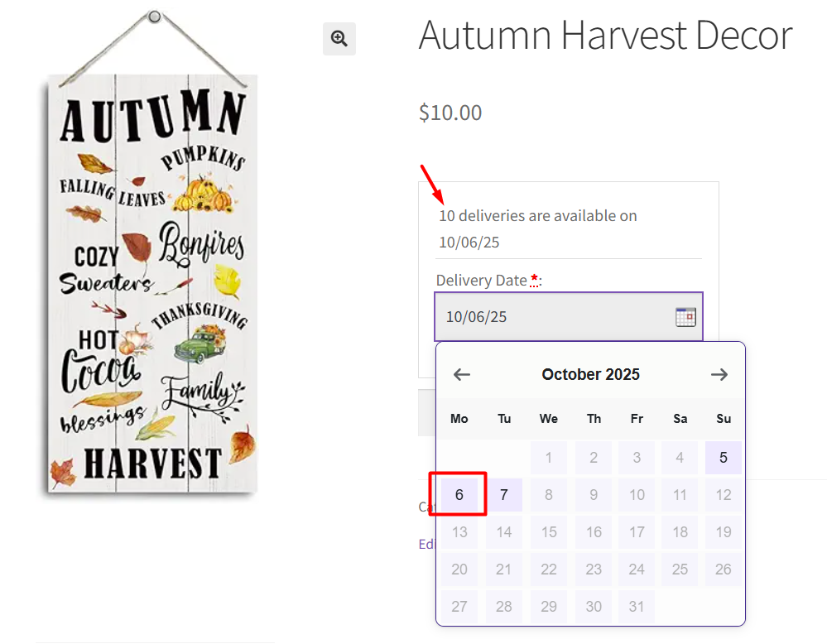Screen dimensions: 827x644
Task: Select October 8 in the date picker
Action: point(549,495)
